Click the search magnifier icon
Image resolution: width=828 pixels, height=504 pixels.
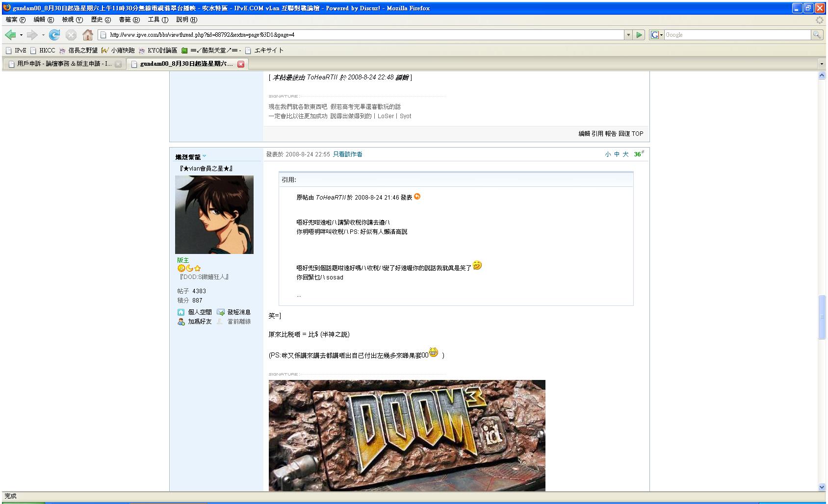pos(817,35)
